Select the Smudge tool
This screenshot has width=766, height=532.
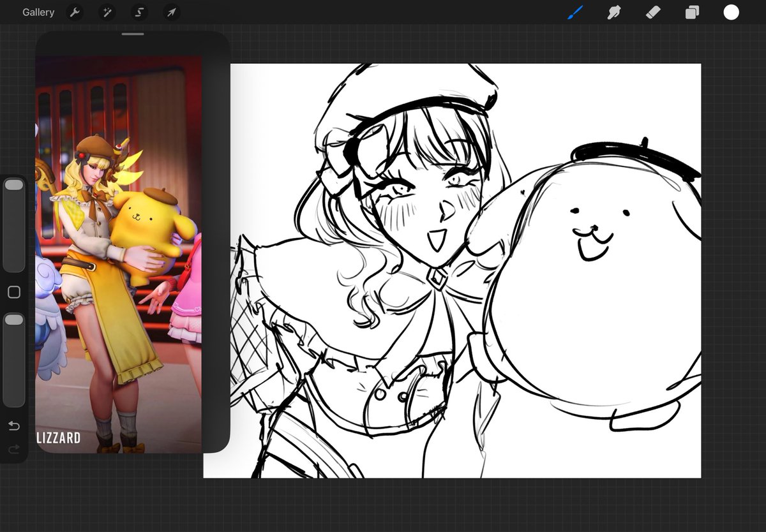click(x=614, y=12)
